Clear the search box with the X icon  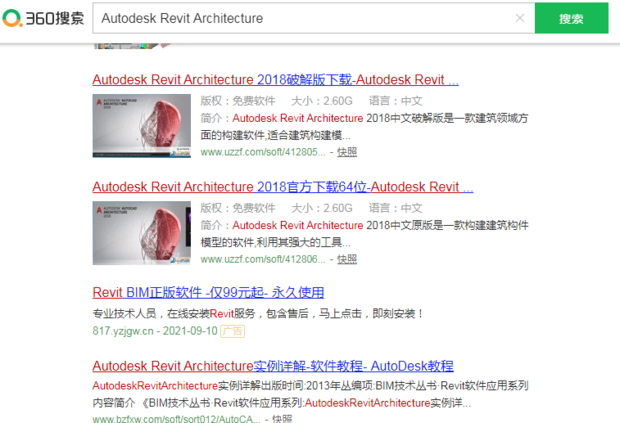click(520, 18)
